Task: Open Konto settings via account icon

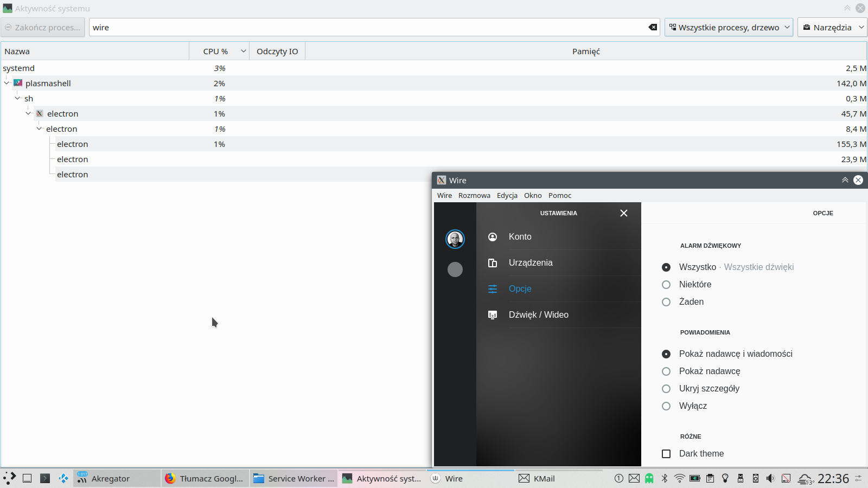Action: click(x=493, y=237)
